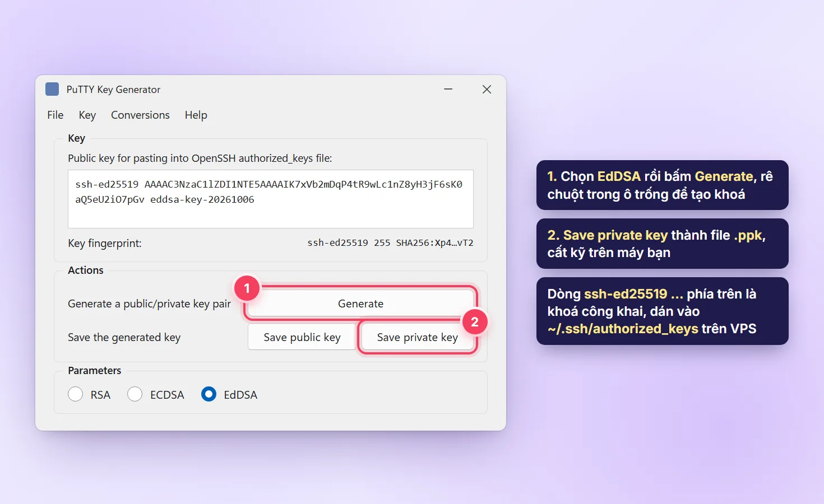Click the Generate button
The width and height of the screenshot is (824, 504).
(361, 304)
